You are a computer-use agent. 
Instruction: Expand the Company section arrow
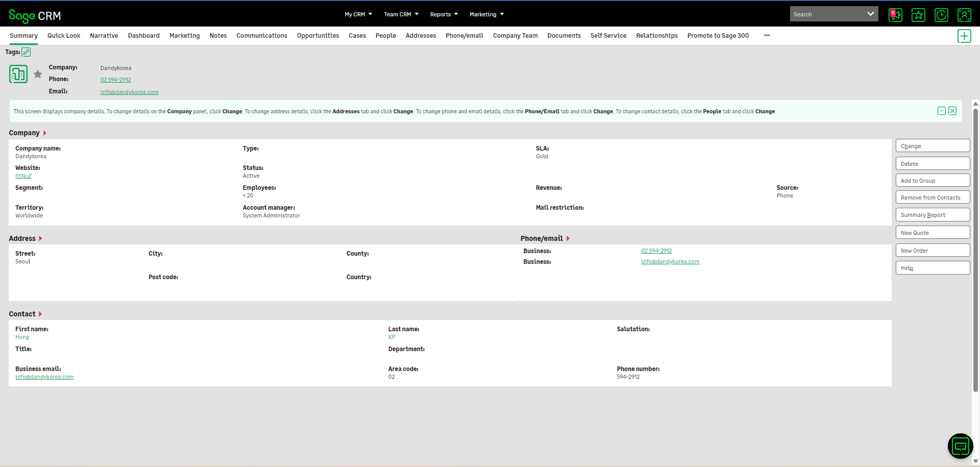click(x=45, y=133)
